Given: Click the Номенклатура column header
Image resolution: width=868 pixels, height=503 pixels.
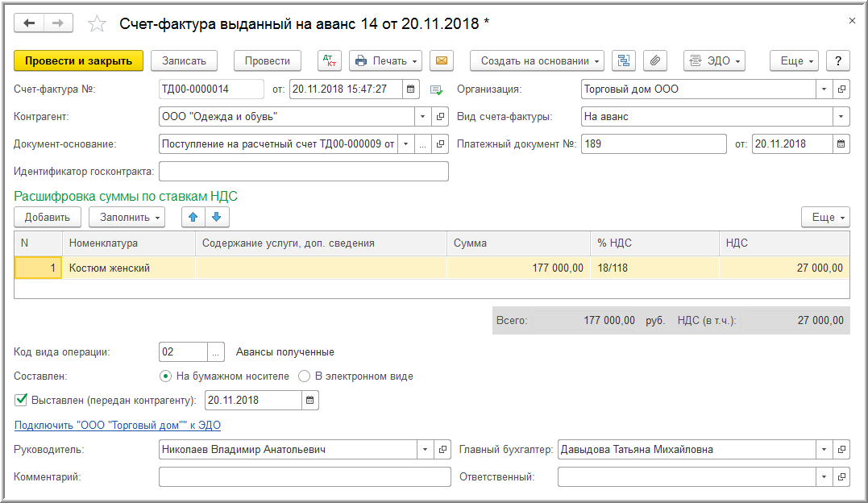Looking at the screenshot, I should 128,243.
